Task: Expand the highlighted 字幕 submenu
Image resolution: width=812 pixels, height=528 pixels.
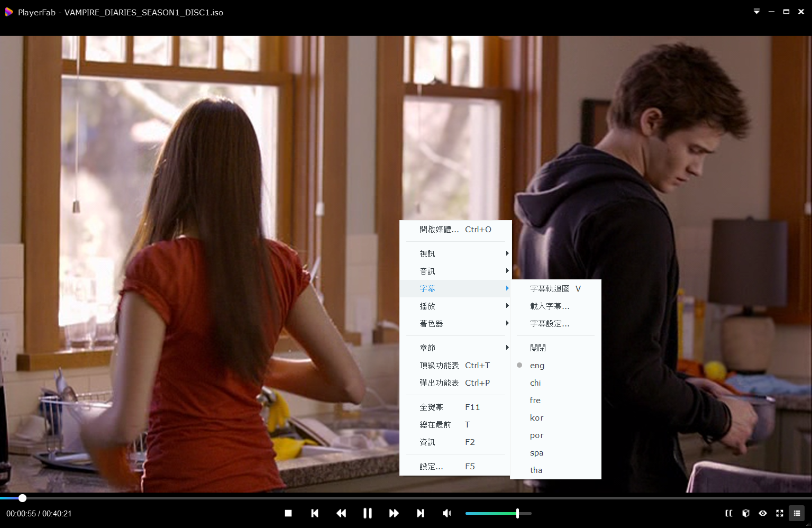Action: pos(455,289)
